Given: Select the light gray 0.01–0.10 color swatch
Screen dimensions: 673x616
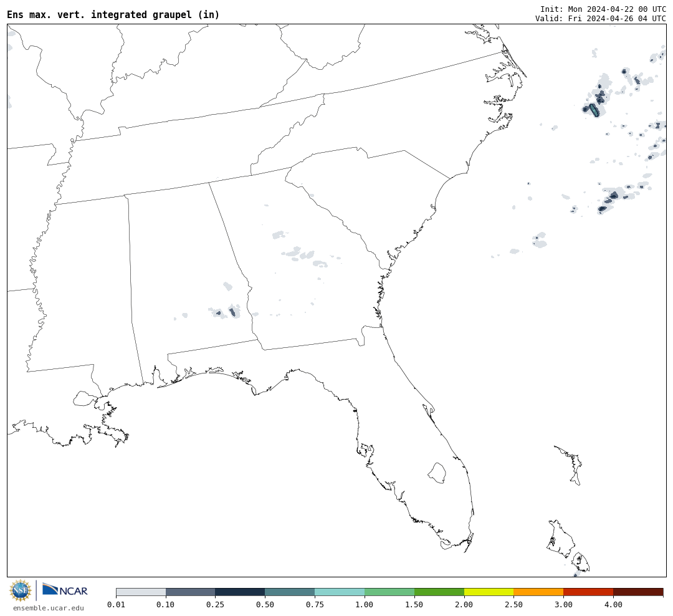Looking at the screenshot, I should [x=141, y=592].
